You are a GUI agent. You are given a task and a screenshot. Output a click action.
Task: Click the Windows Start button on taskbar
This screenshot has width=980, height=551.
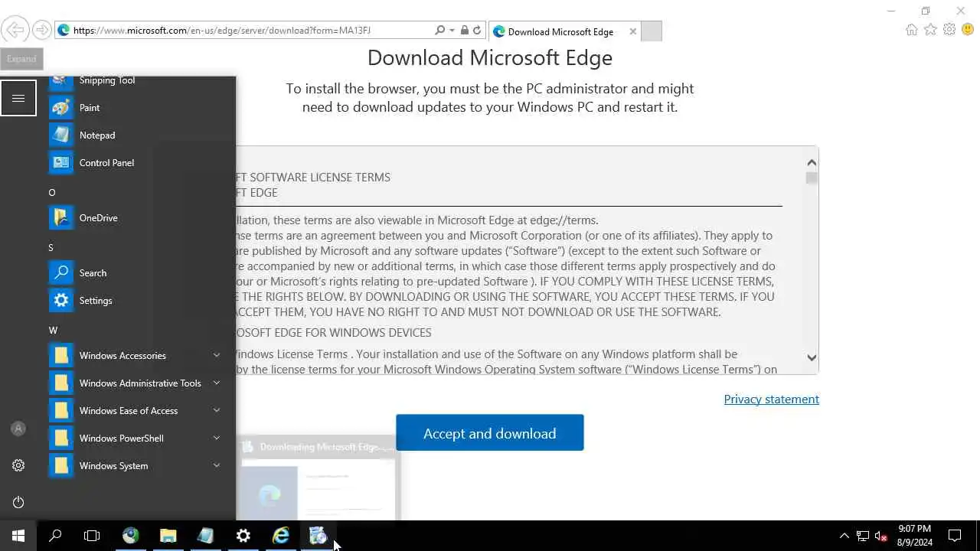point(18,536)
